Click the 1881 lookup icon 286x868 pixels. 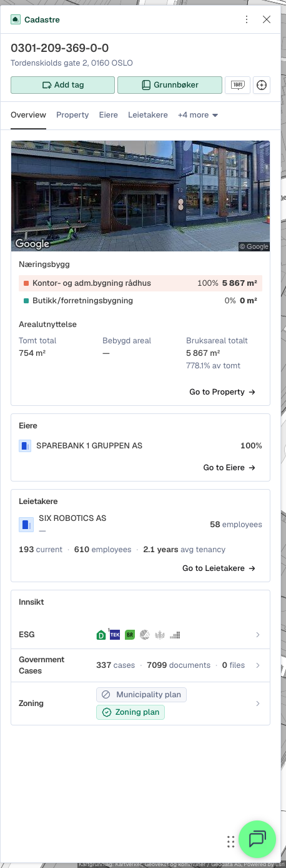[x=237, y=85]
